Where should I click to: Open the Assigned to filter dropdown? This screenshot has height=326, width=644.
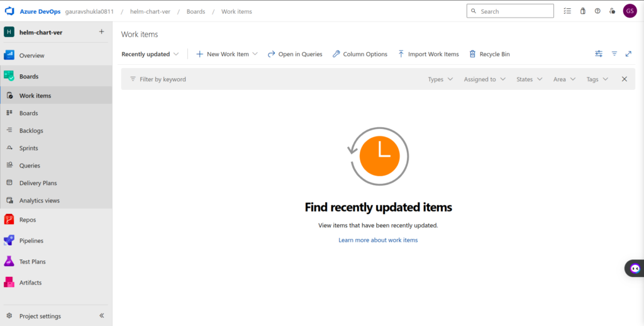pos(485,79)
